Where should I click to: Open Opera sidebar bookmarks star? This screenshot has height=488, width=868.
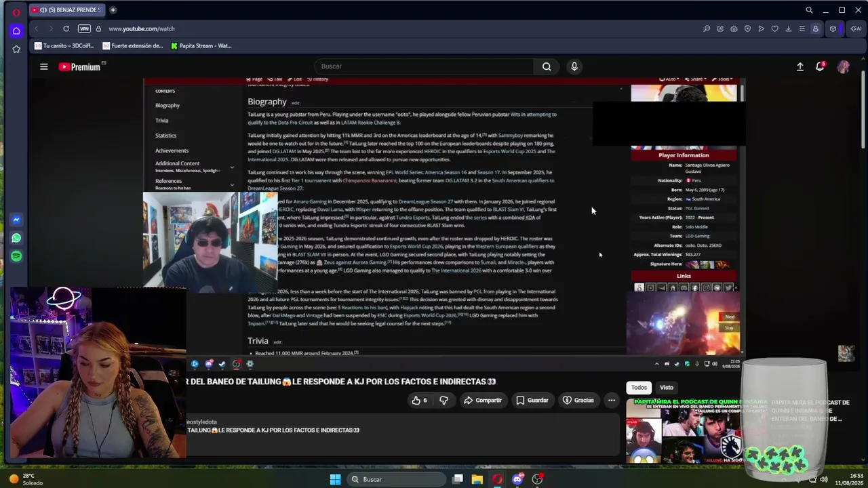16,49
